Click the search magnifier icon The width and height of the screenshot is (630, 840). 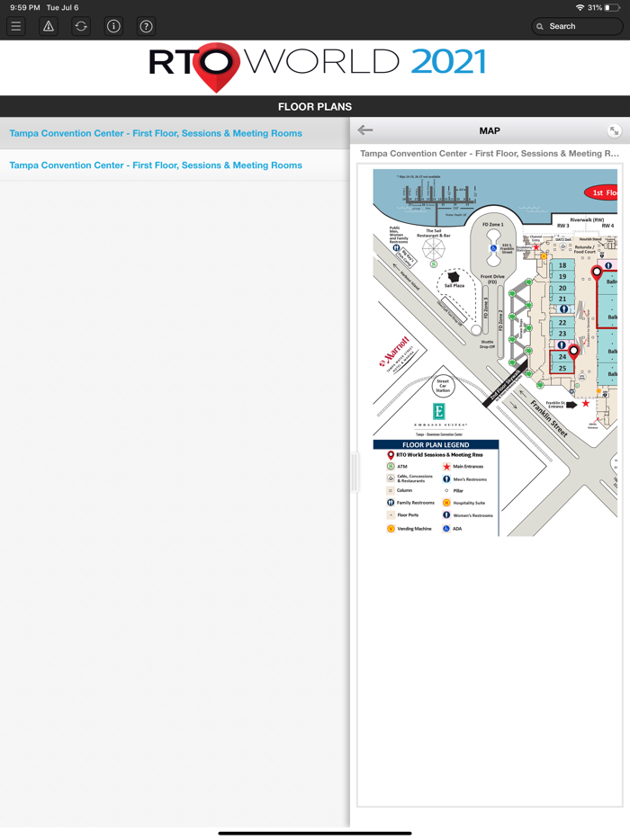[540, 26]
